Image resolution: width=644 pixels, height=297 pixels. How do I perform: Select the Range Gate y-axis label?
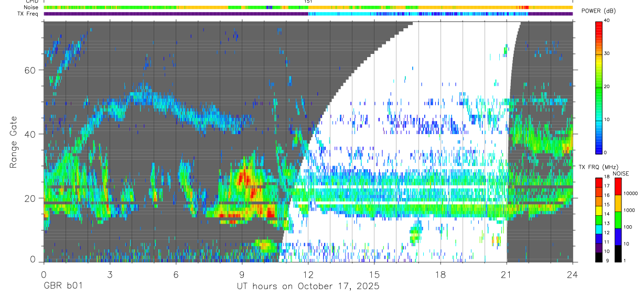tap(14, 142)
